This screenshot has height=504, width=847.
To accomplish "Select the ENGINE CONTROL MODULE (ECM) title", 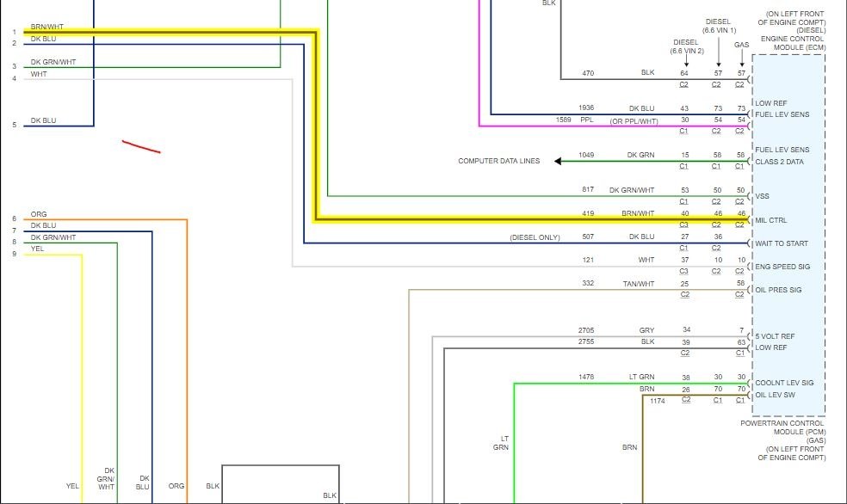I will coord(793,43).
